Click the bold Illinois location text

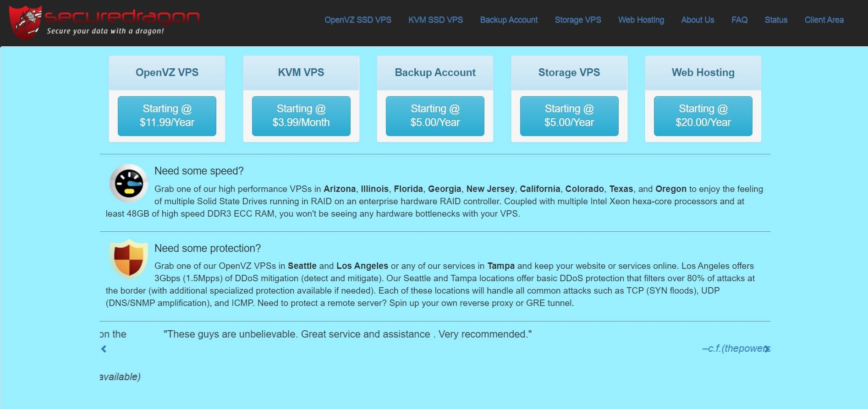click(374, 189)
